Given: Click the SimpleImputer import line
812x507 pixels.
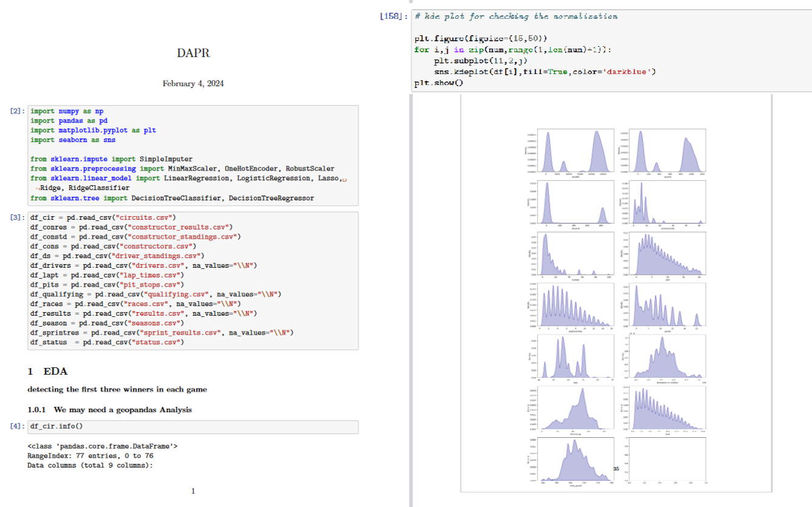Looking at the screenshot, I should [x=112, y=159].
